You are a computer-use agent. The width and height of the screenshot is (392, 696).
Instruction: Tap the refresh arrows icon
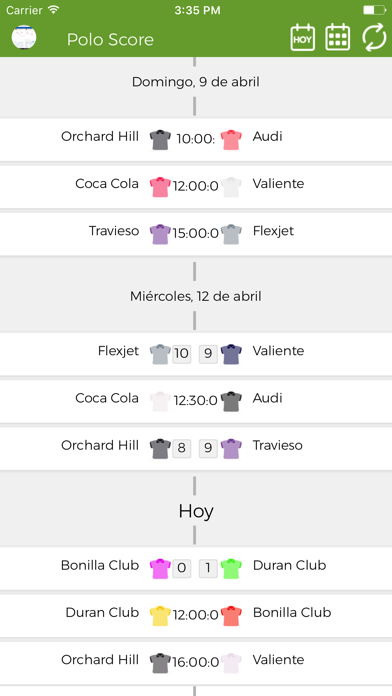click(x=374, y=38)
